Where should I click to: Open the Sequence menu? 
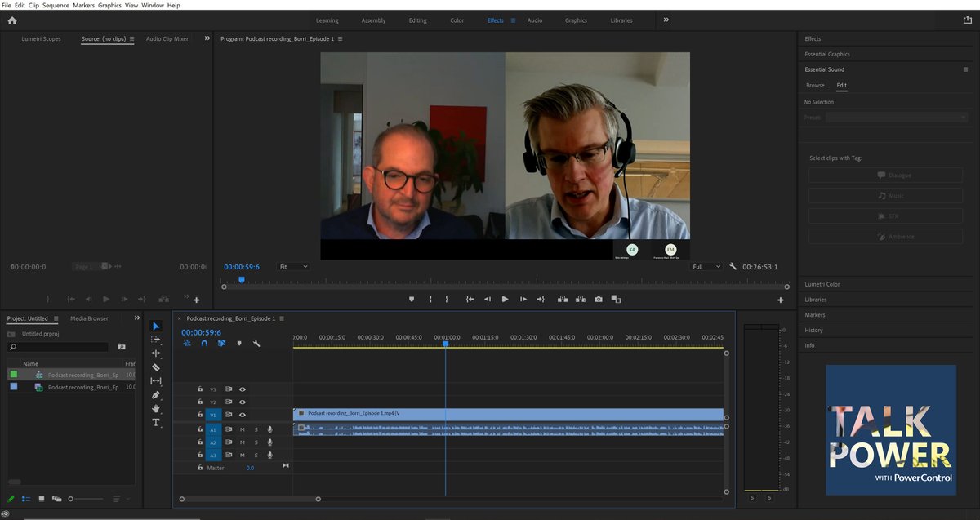[x=56, y=5]
